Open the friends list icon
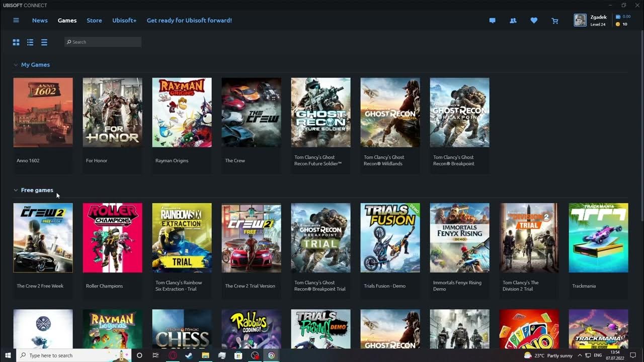Screen dimensions: 644x362 point(513,21)
